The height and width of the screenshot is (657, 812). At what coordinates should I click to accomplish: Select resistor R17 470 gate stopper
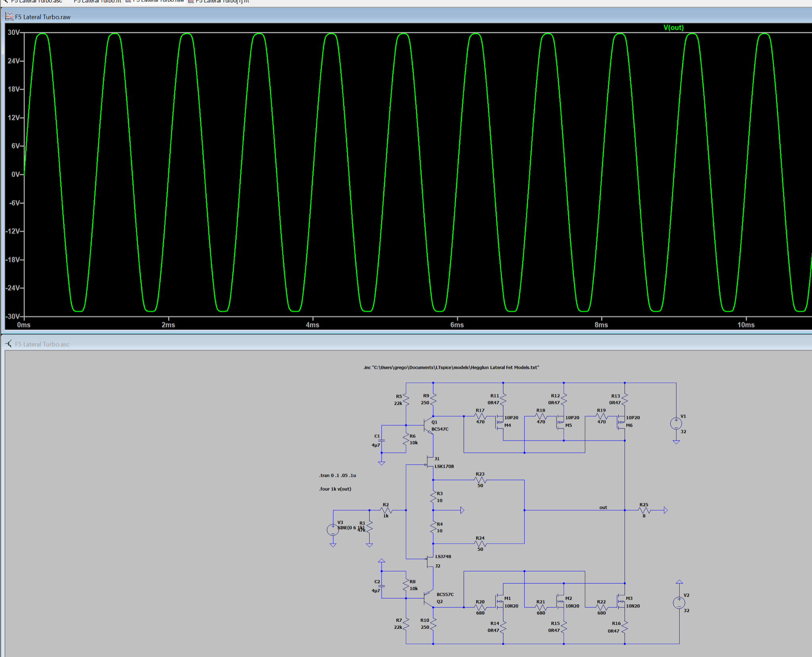point(480,416)
